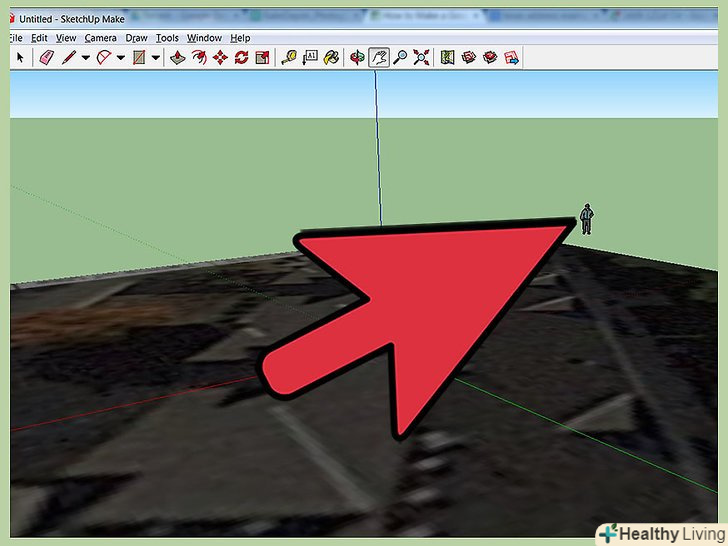Pick the Line pencil tool
This screenshot has height=546, width=728.
tap(69, 58)
